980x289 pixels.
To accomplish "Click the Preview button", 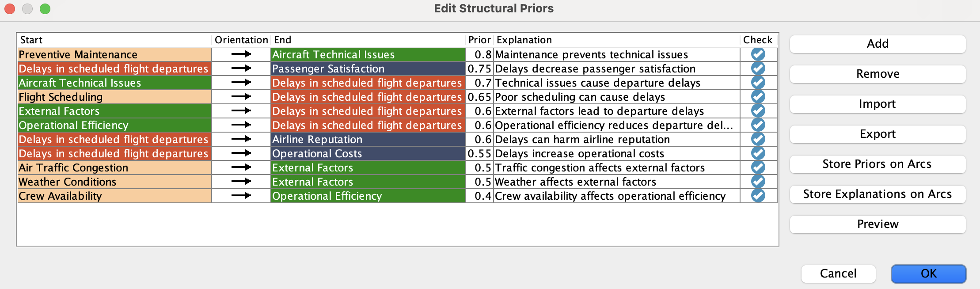I will (x=877, y=224).
